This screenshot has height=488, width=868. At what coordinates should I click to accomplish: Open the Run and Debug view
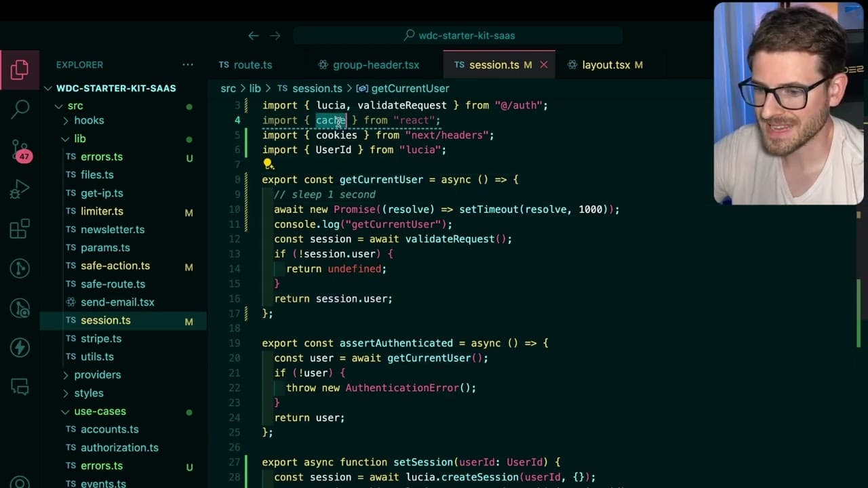point(20,189)
